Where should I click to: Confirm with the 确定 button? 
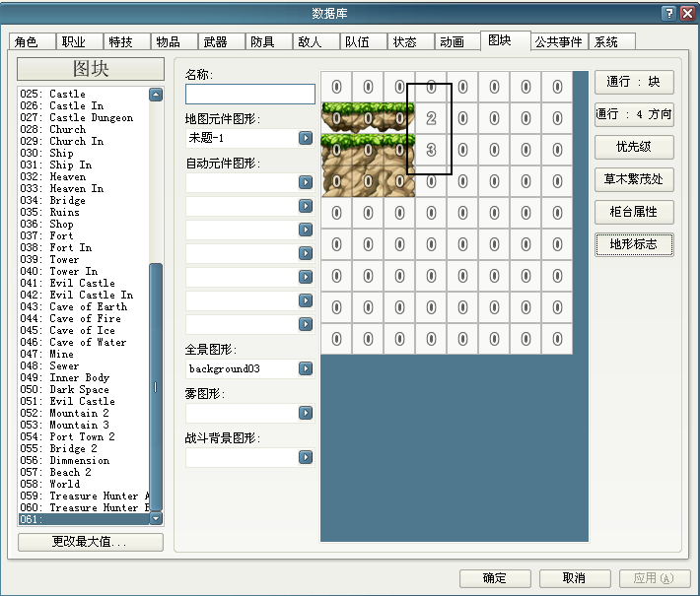[495, 578]
